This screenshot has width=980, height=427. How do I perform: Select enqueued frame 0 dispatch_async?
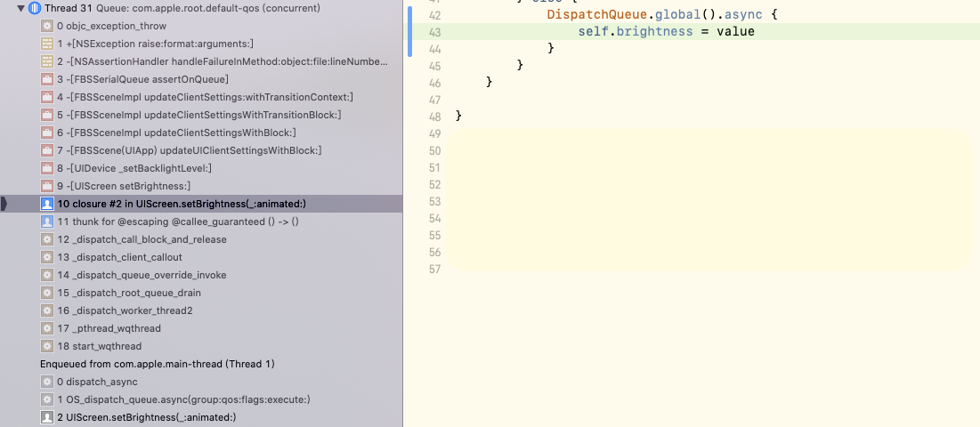pyautogui.click(x=201, y=382)
